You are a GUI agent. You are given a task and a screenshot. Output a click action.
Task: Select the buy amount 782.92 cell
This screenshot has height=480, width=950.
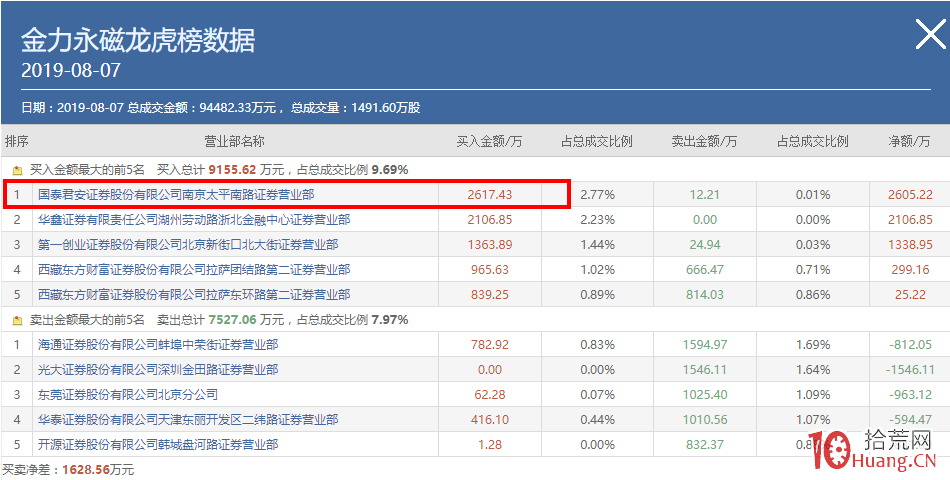pyautogui.click(x=490, y=345)
